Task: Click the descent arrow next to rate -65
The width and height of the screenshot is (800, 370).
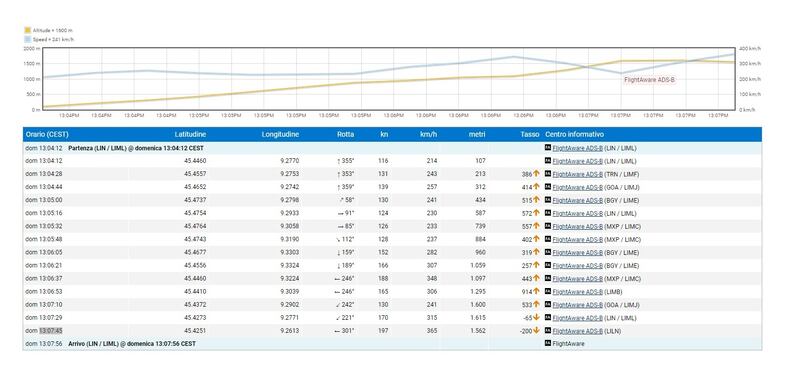Action: [x=536, y=317]
